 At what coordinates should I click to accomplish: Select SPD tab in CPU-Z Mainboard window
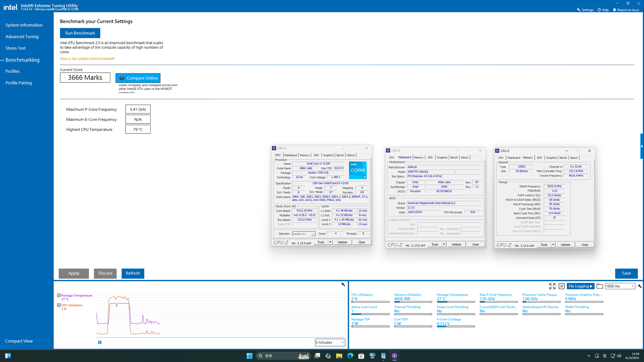[x=430, y=158]
